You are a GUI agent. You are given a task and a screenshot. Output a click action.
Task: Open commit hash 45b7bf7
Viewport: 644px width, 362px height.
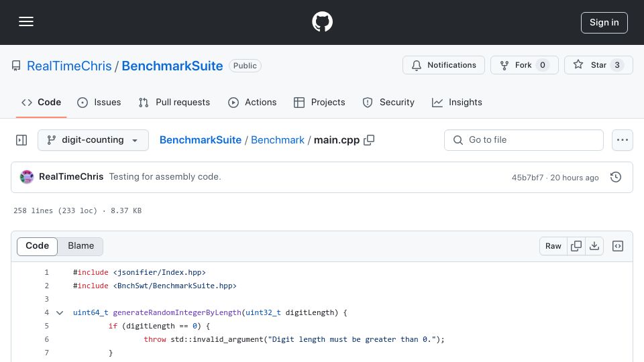coord(527,177)
